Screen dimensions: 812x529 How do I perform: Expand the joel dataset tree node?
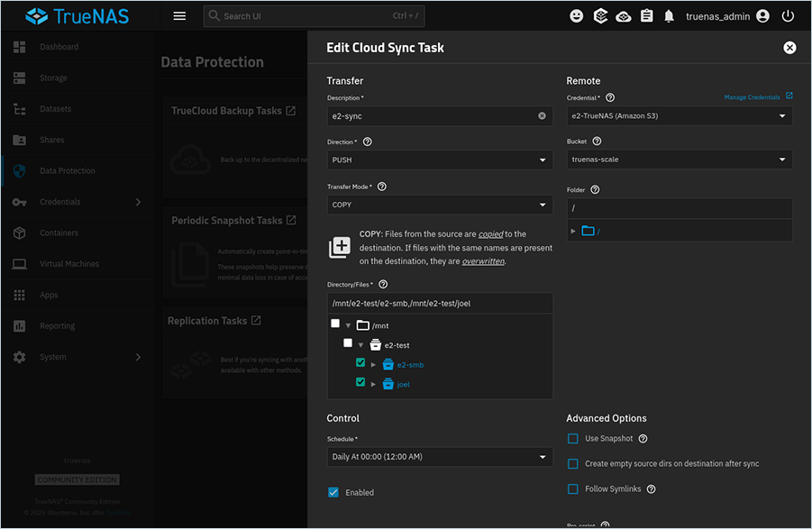[x=374, y=384]
